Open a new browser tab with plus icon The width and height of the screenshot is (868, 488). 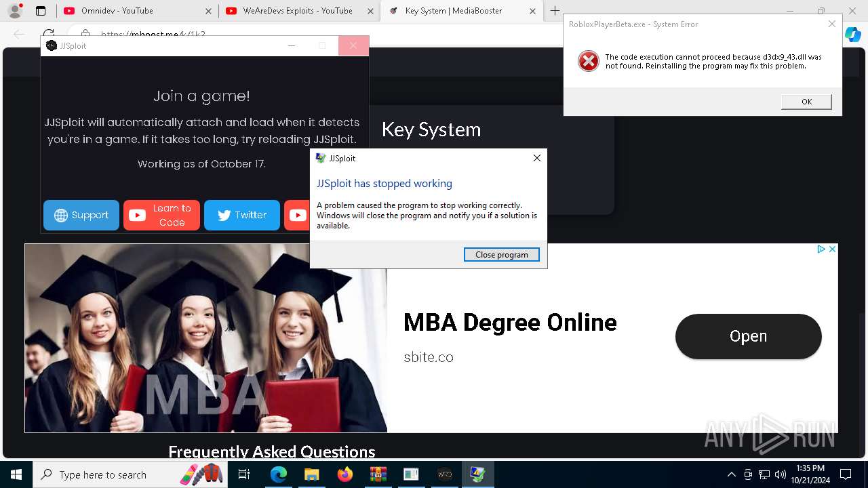click(555, 11)
